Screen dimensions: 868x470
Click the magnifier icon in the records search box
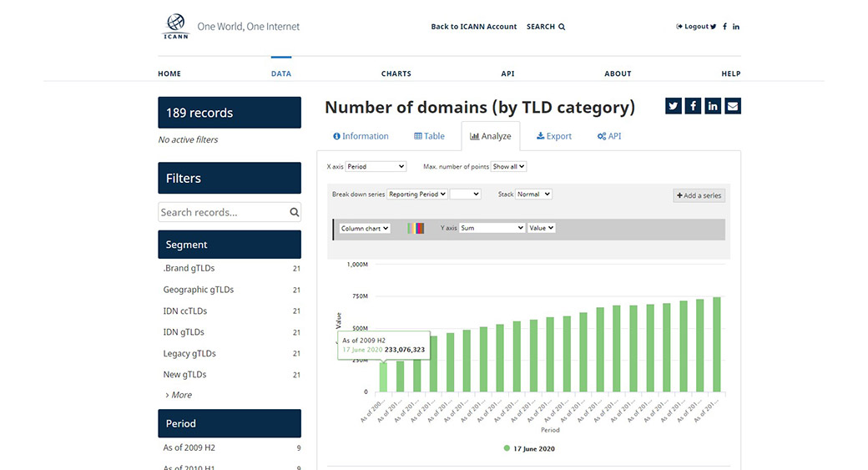pos(294,212)
